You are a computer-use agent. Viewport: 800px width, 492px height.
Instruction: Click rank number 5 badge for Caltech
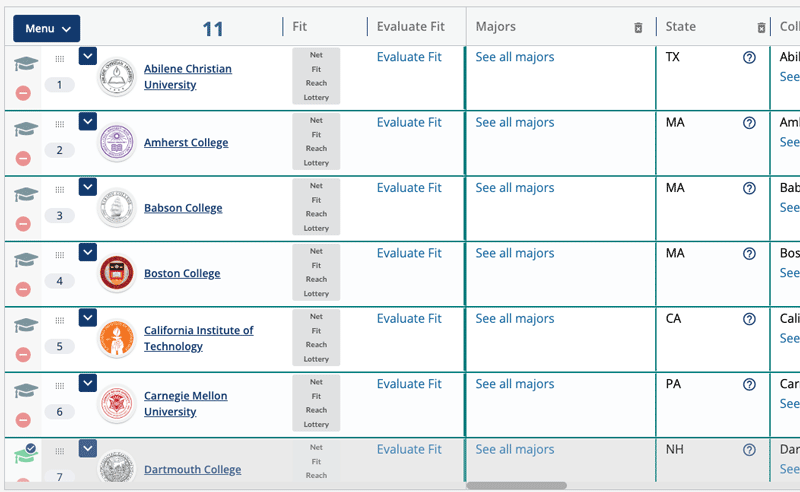click(60, 346)
